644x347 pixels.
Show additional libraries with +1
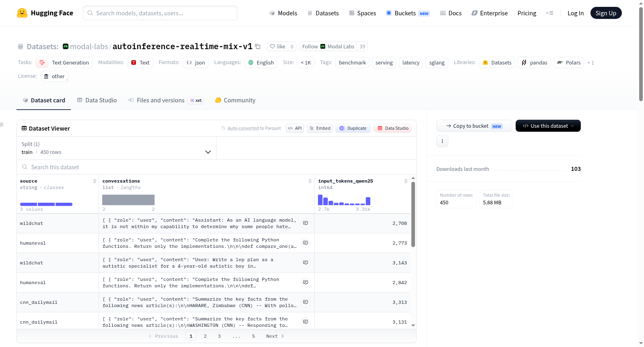click(590, 62)
